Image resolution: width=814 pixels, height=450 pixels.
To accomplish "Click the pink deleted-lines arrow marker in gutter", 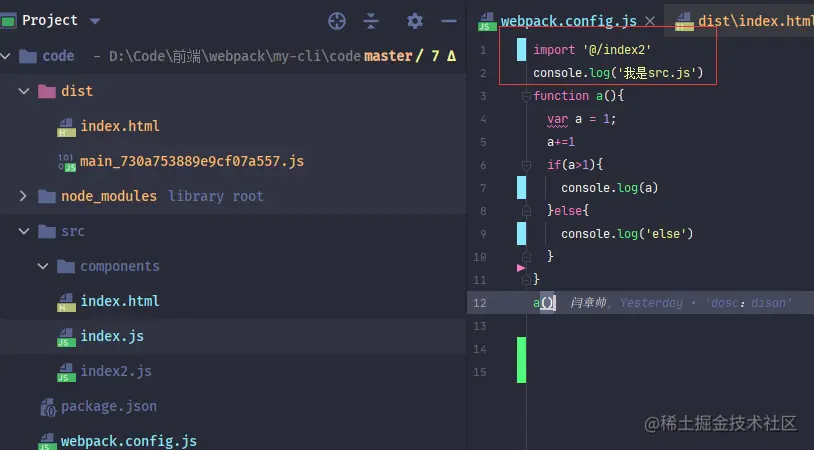I will [x=521, y=268].
